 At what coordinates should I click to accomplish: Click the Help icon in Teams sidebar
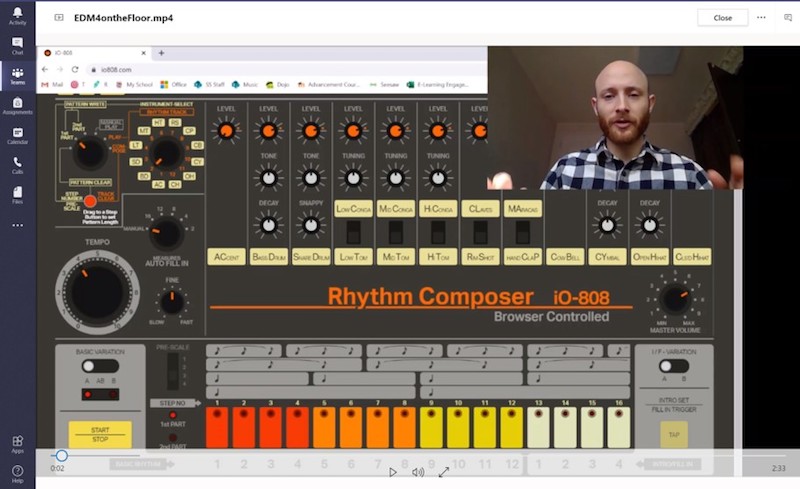(x=17, y=473)
